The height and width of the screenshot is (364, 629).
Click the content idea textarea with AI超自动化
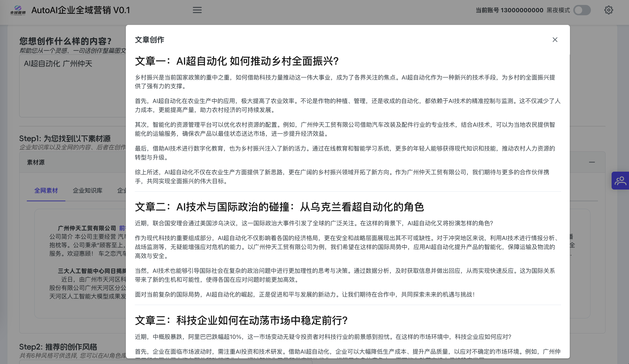tap(73, 86)
